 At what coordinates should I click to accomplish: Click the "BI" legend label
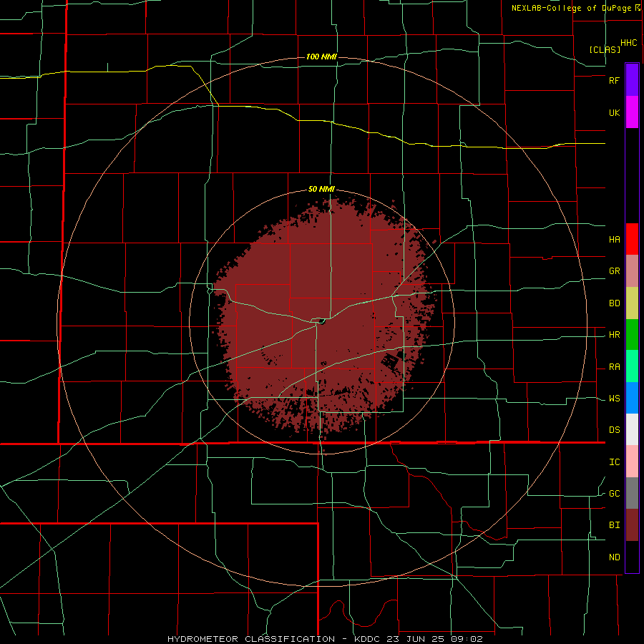[x=615, y=525]
